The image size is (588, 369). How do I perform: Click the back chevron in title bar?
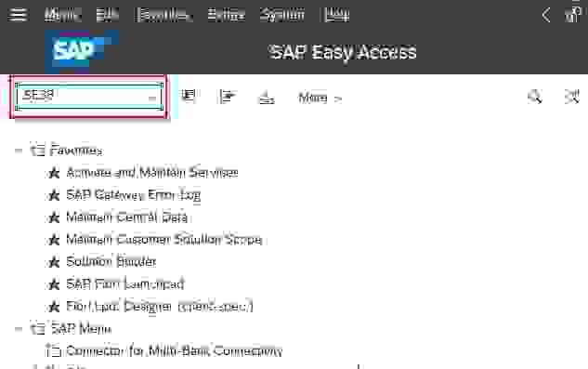[546, 15]
